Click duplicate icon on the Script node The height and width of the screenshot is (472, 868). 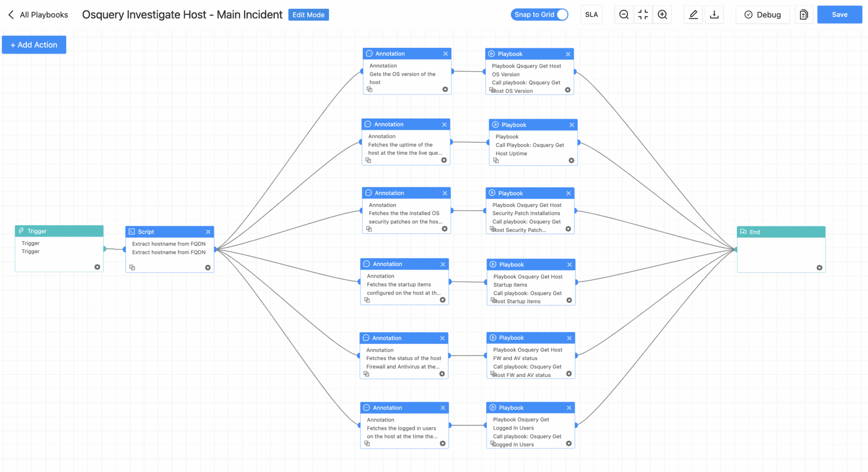(x=132, y=267)
